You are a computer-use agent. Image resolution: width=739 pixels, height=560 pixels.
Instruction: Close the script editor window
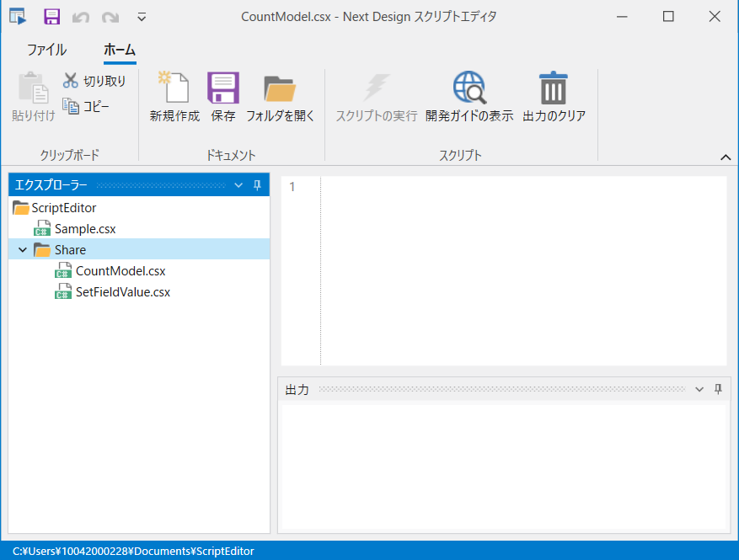(x=715, y=17)
